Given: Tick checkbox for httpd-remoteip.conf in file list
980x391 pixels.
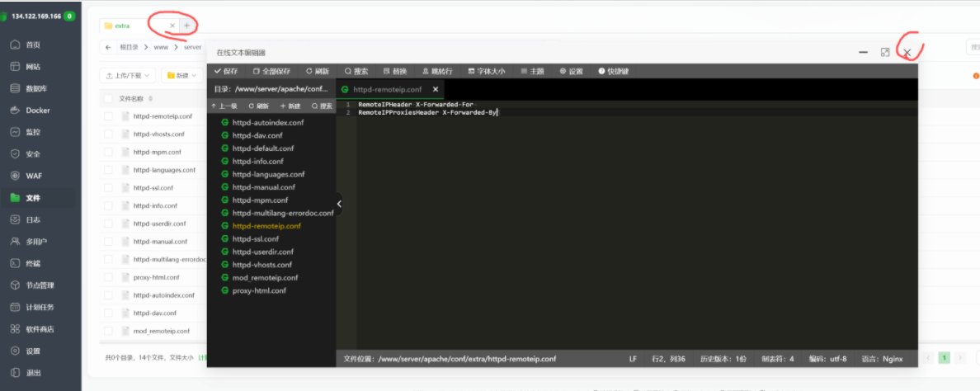Looking at the screenshot, I should [109, 116].
